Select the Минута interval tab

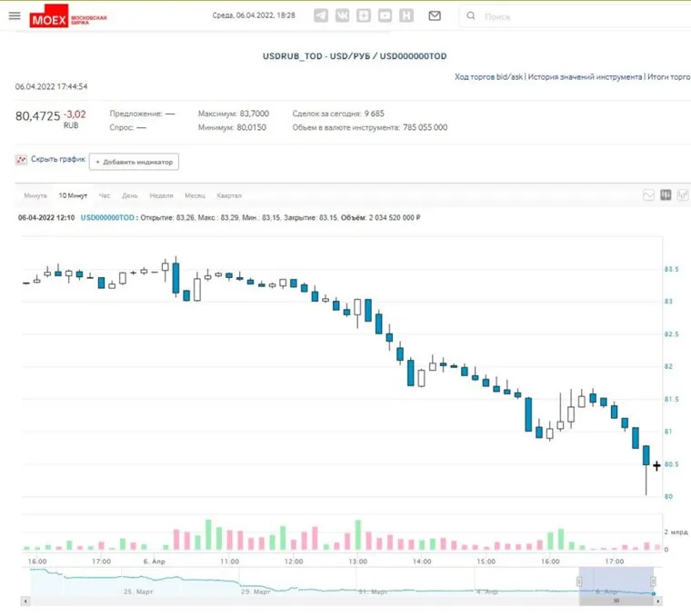pyautogui.click(x=35, y=195)
